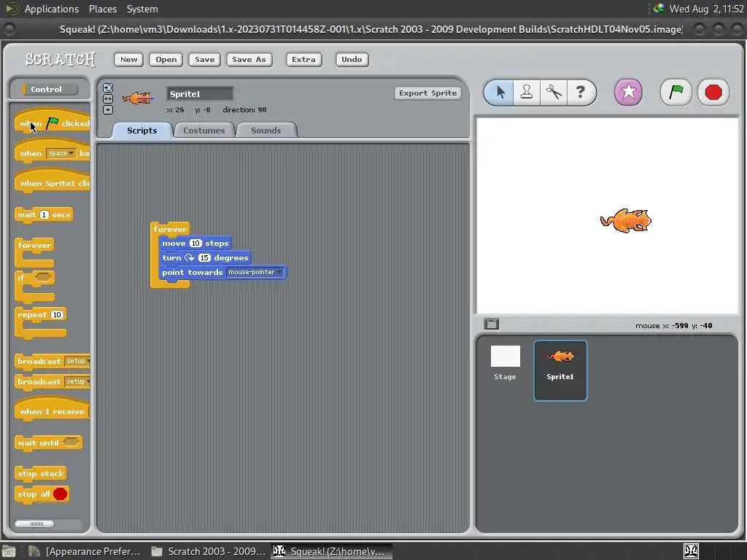Click the show desktop icon in taskbar
The height and width of the screenshot is (560, 747).
pos(9,551)
